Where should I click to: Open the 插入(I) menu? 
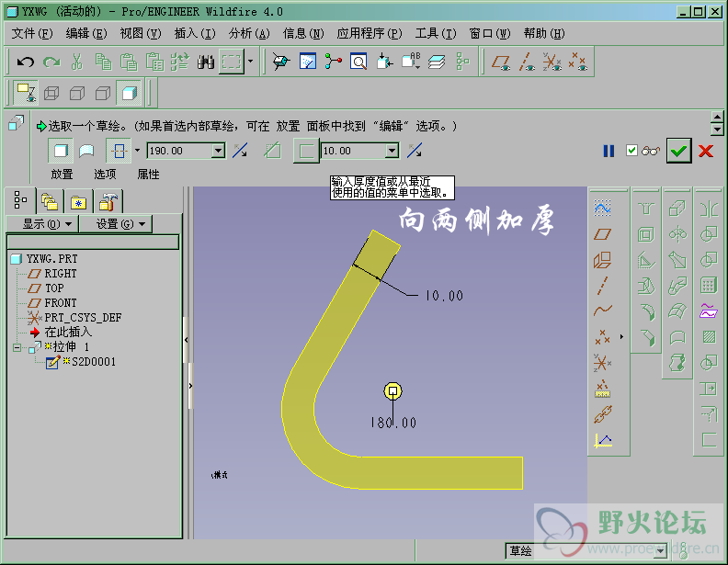coord(195,33)
